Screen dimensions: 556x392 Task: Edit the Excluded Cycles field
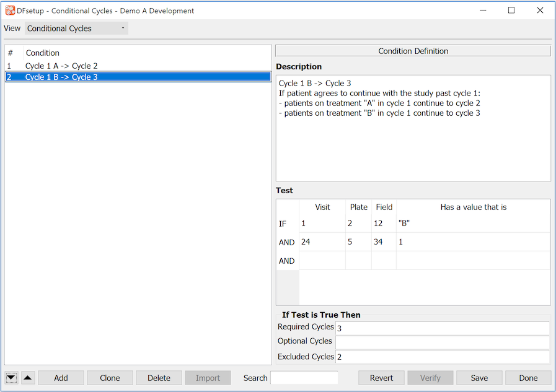point(442,357)
